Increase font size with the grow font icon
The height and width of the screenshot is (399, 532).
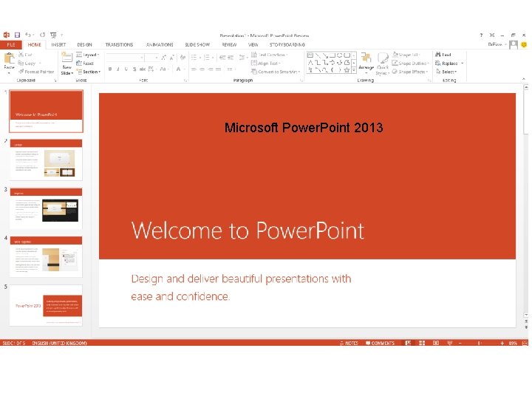[x=164, y=58]
